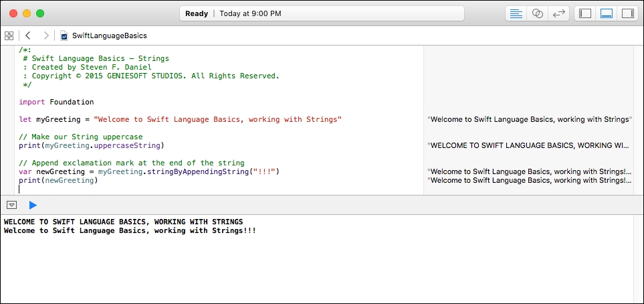Click the uppercase WELCOME result in the sidebar
Screen dimensions: 644x304
click(528, 145)
